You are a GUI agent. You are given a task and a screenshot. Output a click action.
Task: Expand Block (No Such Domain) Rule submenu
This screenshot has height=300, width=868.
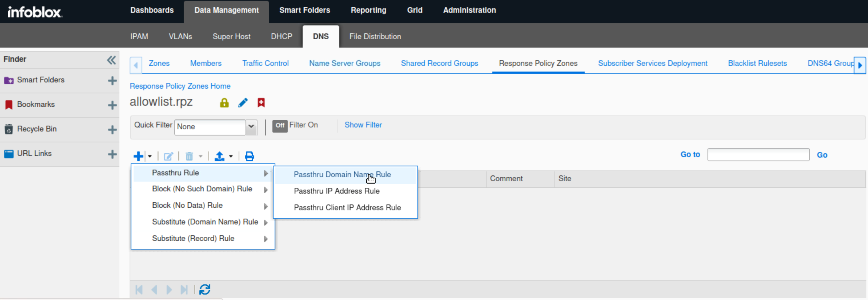tap(202, 189)
